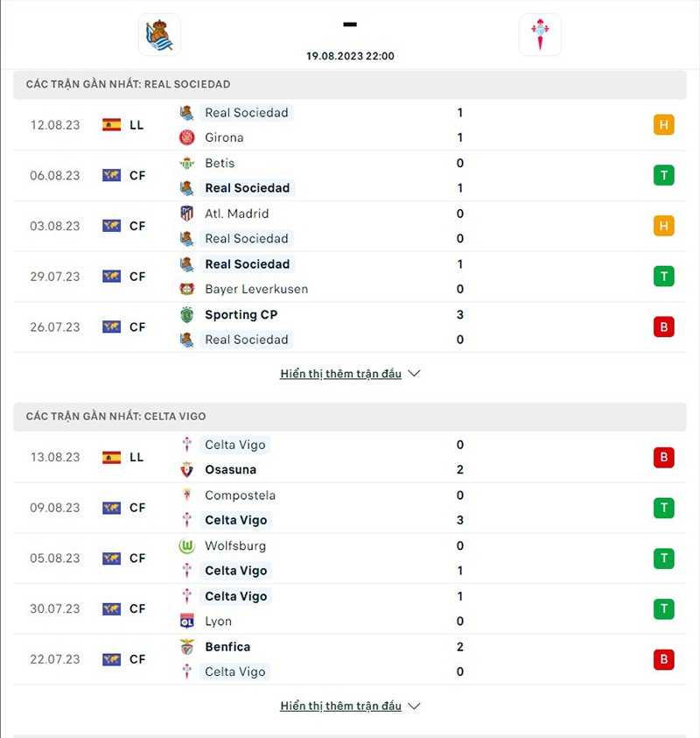Click the Girona team logo
Viewport: 700px width, 738px height.
tap(186, 137)
